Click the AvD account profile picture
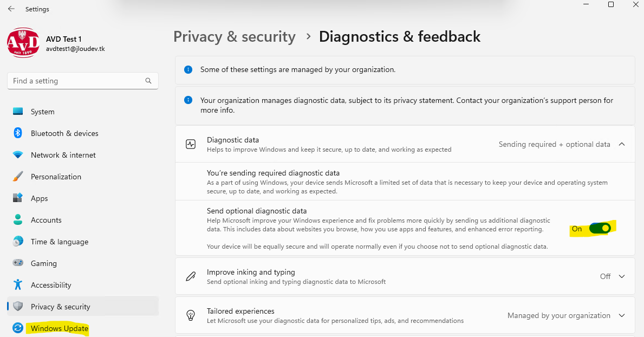This screenshot has height=337, width=644. pos(23,43)
